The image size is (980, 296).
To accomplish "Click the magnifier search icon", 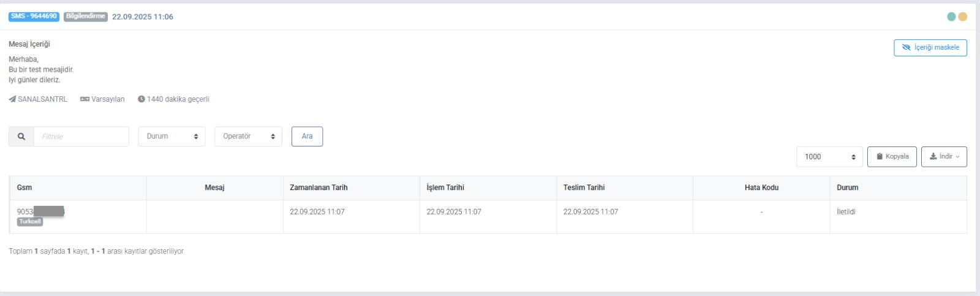I will coord(21,137).
